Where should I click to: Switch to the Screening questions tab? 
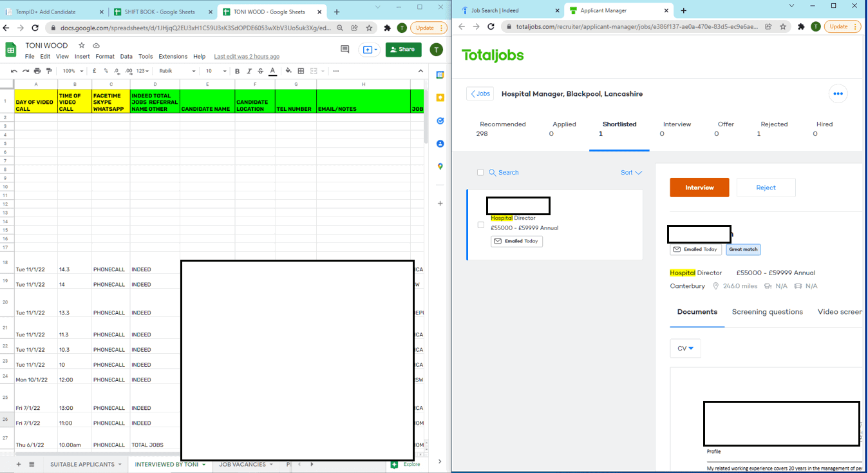coord(767,312)
